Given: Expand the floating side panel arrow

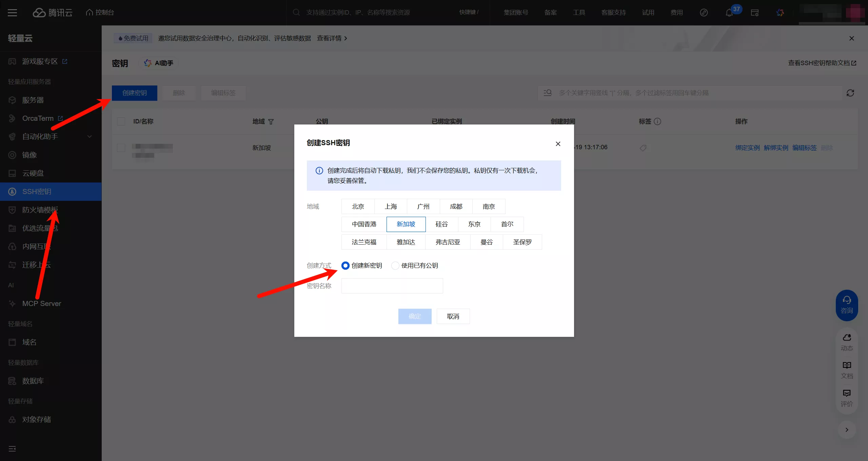Looking at the screenshot, I should [847, 430].
